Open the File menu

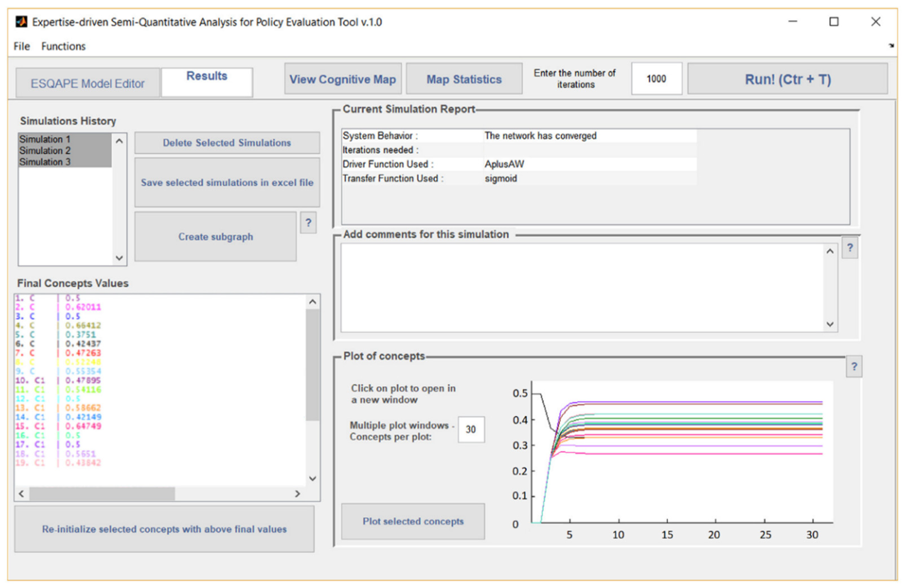pos(22,46)
